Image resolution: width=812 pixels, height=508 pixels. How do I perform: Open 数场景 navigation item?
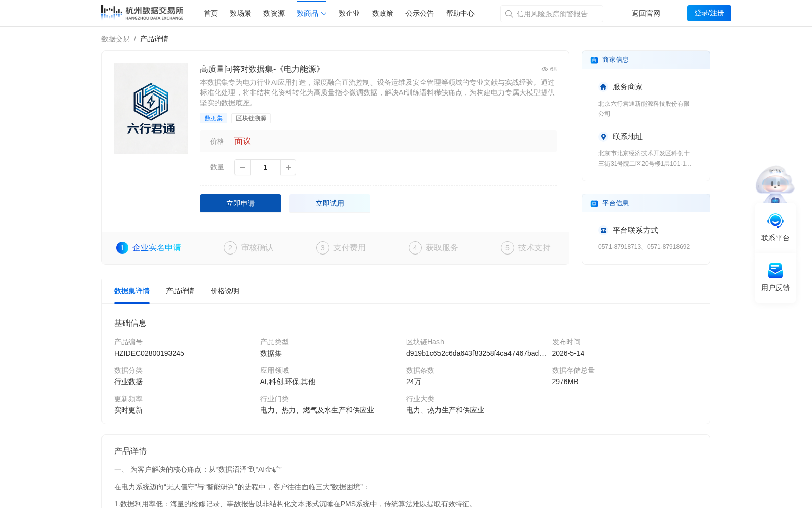241,14
